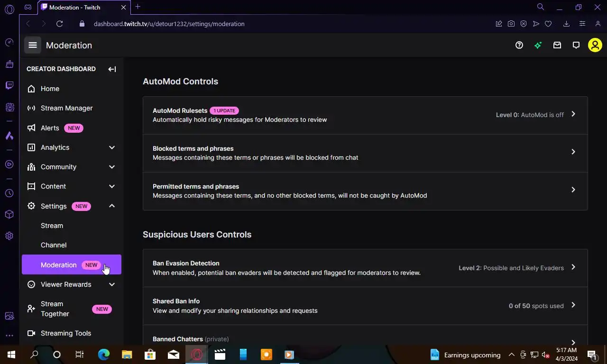Take a snapshot with camera icon
Viewport: 607px width, 364px height.
(511, 24)
